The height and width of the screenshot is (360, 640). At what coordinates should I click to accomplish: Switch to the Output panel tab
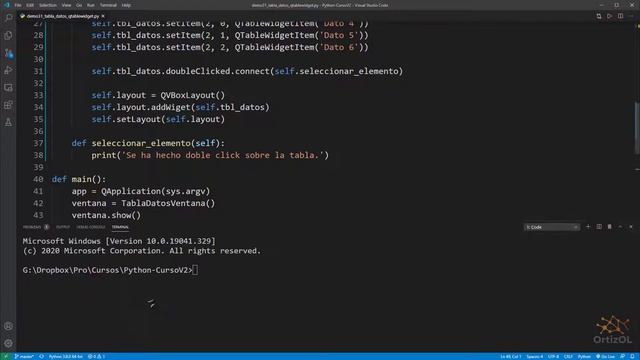63,227
